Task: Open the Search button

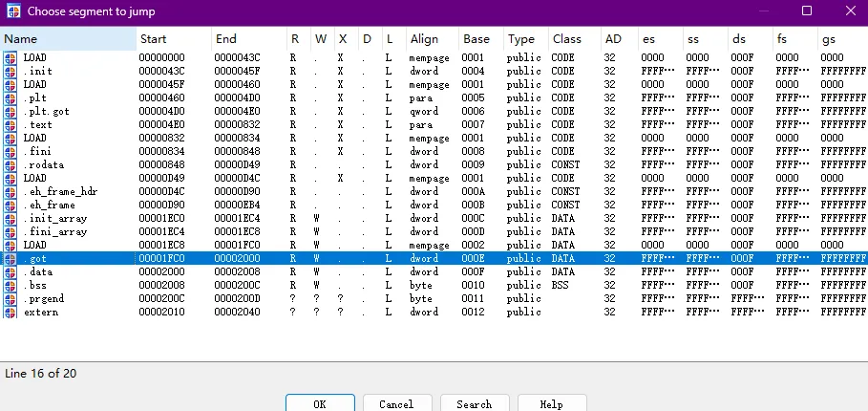Action: pyautogui.click(x=475, y=403)
